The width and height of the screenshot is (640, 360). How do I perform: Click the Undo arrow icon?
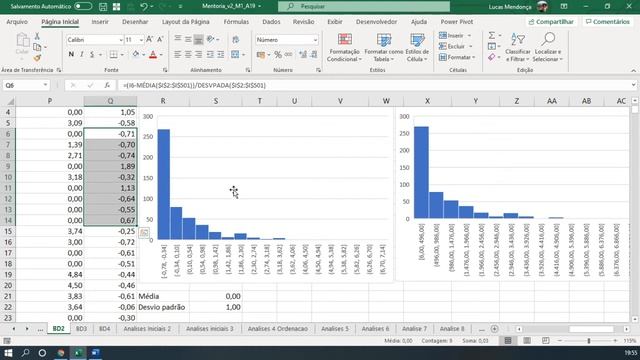tap(143, 7)
